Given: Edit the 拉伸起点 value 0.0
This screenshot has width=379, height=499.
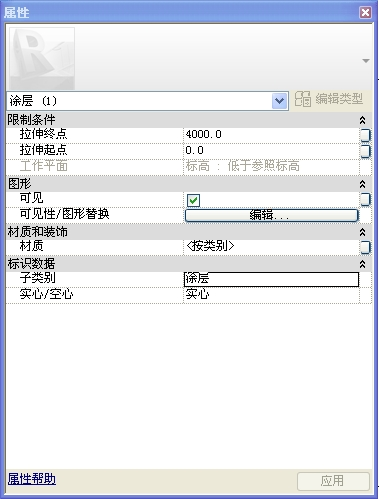Looking at the screenshot, I should (x=271, y=151).
